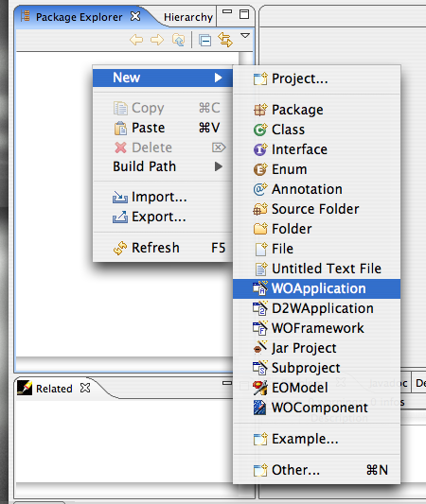
Task: Create a new Source Folder
Action: pyautogui.click(x=316, y=209)
